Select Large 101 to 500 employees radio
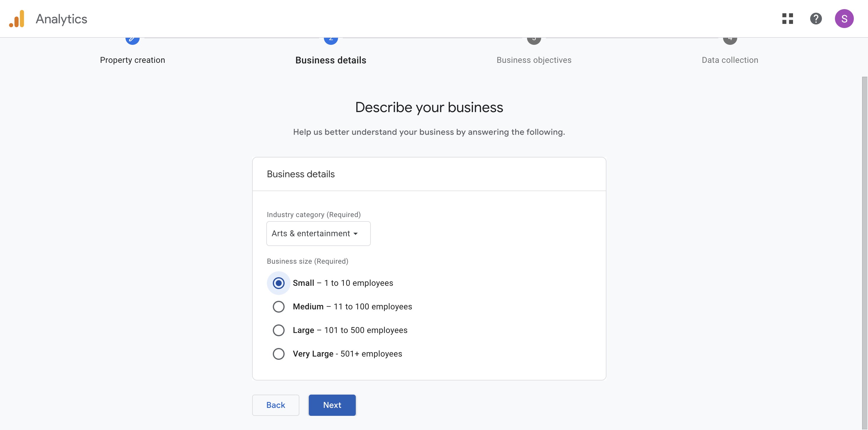Image resolution: width=868 pixels, height=430 pixels. [278, 330]
